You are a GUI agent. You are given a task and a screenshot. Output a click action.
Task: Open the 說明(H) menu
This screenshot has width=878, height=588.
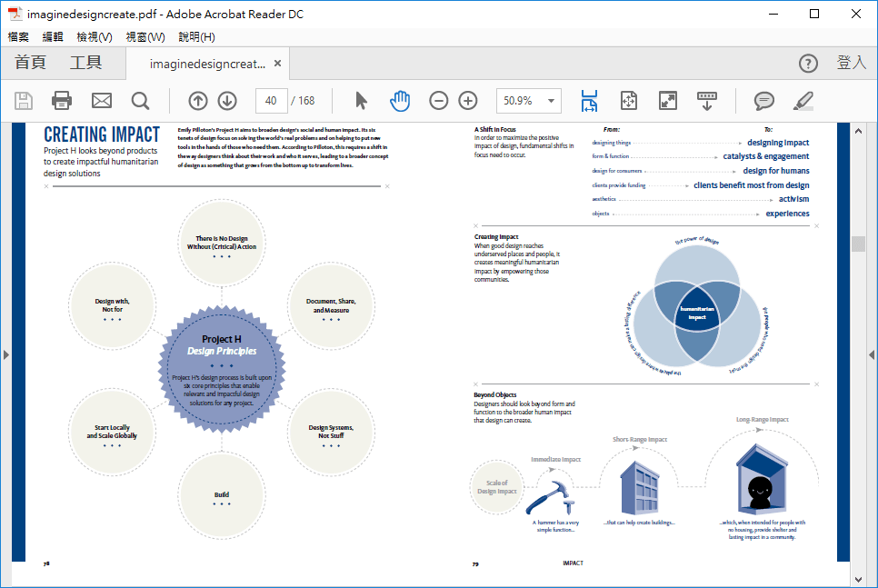196,37
